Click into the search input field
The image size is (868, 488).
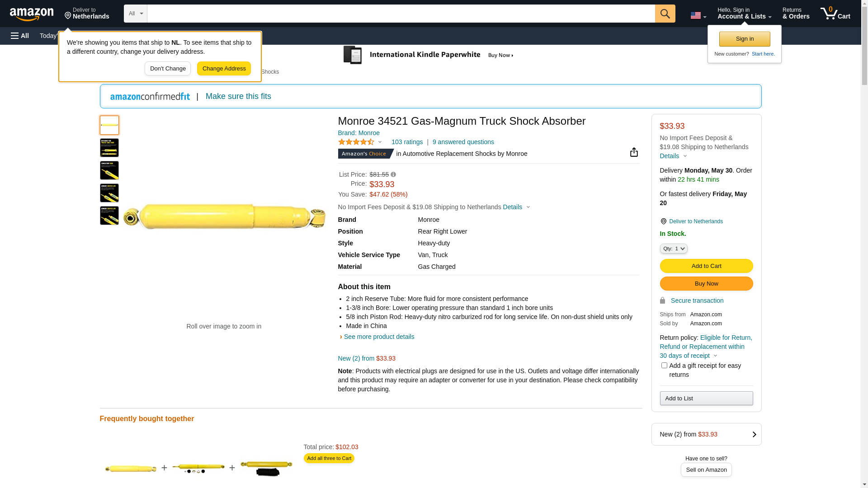click(x=401, y=14)
